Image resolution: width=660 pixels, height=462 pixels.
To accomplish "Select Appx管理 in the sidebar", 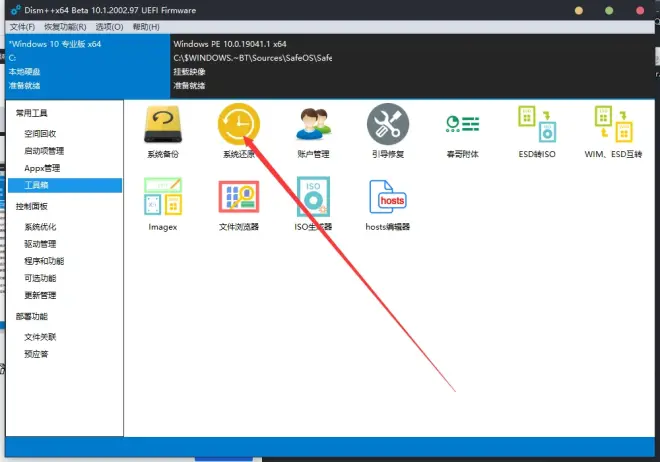I will tap(42, 168).
